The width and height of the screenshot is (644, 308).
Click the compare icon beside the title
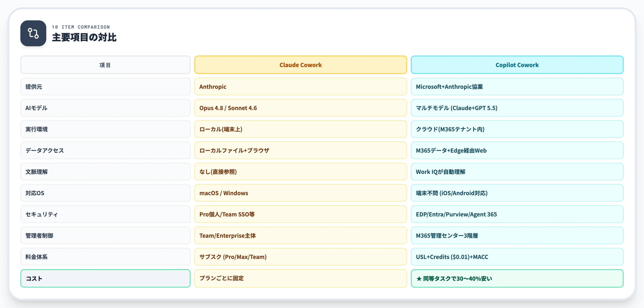click(x=33, y=33)
